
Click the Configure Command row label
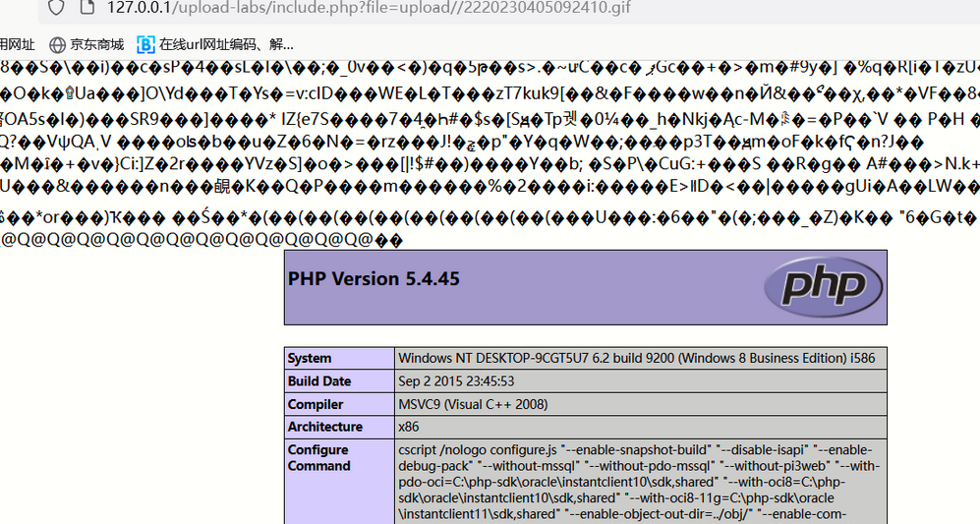pyautogui.click(x=318, y=457)
